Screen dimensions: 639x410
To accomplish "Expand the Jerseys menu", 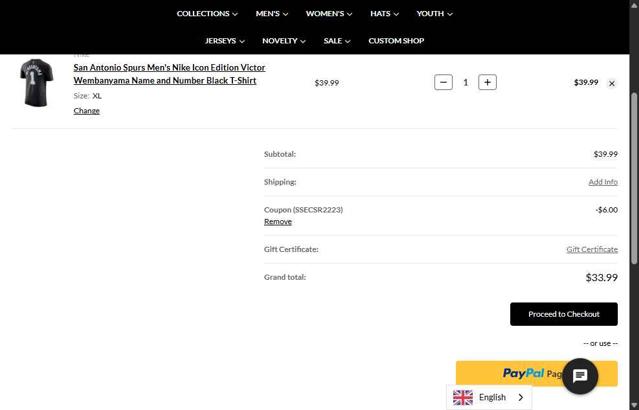I will coord(225,41).
